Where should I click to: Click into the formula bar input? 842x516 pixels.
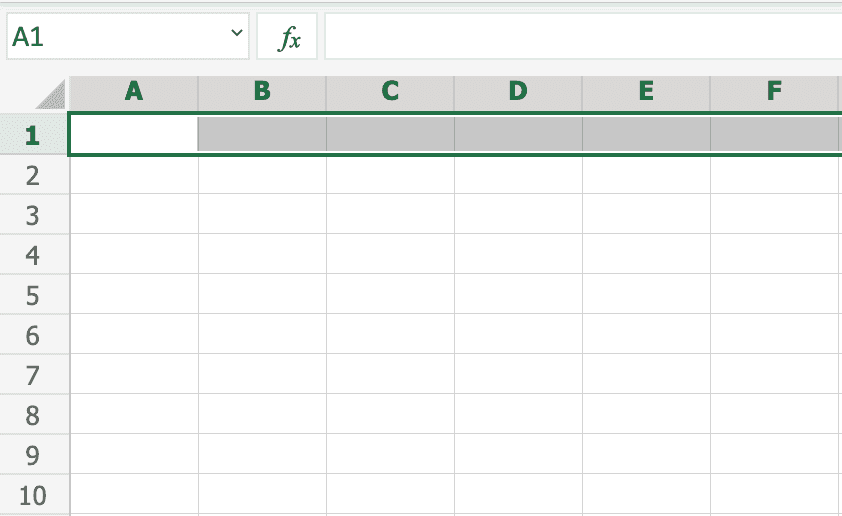click(580, 37)
